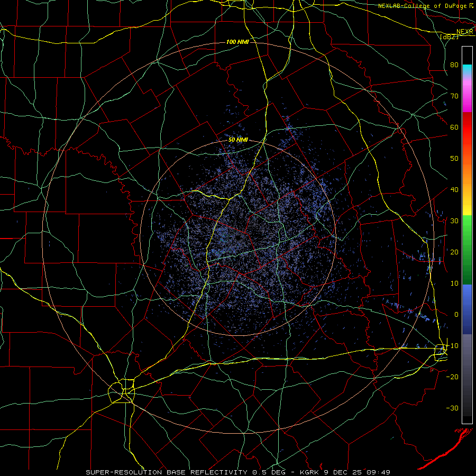
Task: Click the Super-Resolution Base Reflectivity caption
Action: [237, 472]
